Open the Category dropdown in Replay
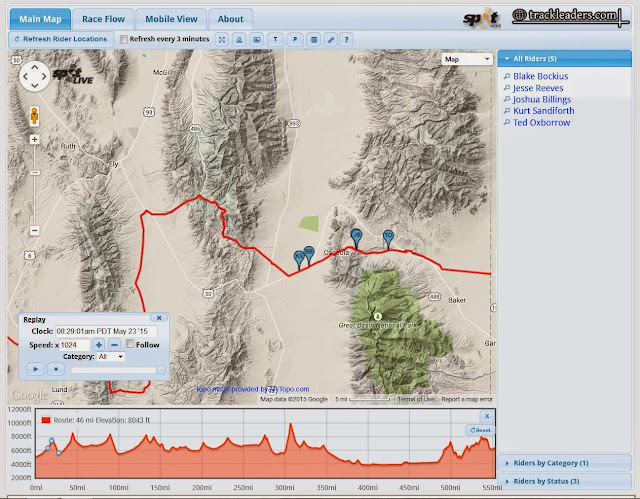Screen dimensions: 640x499 (x=111, y=357)
